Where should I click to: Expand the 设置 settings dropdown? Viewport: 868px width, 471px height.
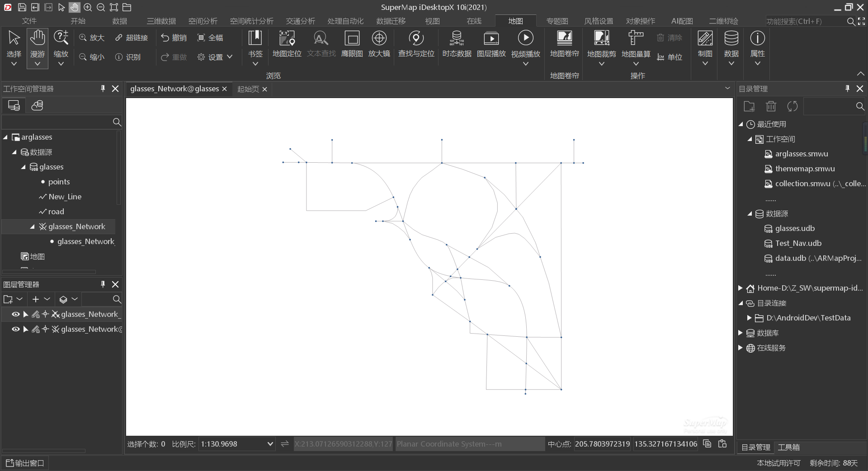tap(230, 57)
